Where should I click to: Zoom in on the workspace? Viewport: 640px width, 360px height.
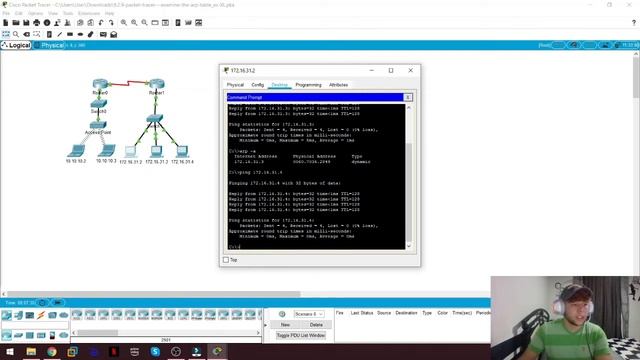click(x=124, y=23)
